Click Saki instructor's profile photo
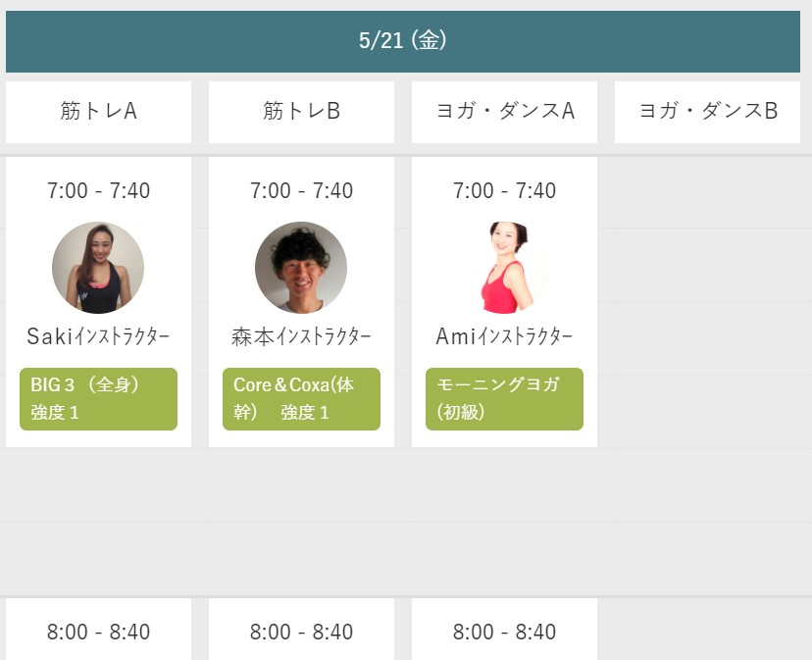Viewport: 812px width, 660px height. point(98,268)
